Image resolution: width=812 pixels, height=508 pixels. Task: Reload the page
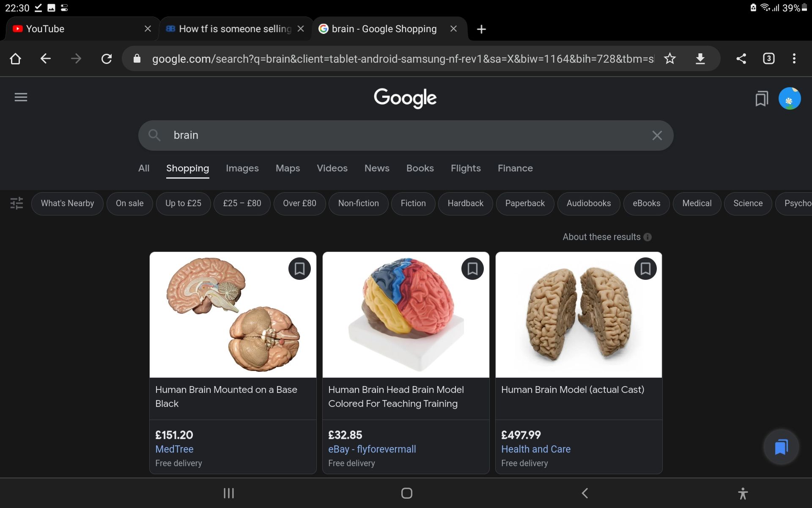pos(107,58)
